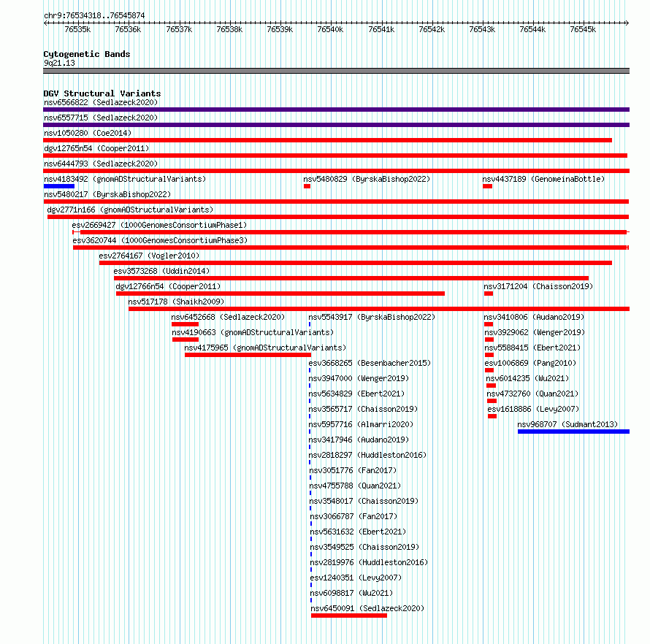The width and height of the screenshot is (650, 644).
Task: Open nsv3947000 (Wenger2019) variant
Action: tap(359, 378)
